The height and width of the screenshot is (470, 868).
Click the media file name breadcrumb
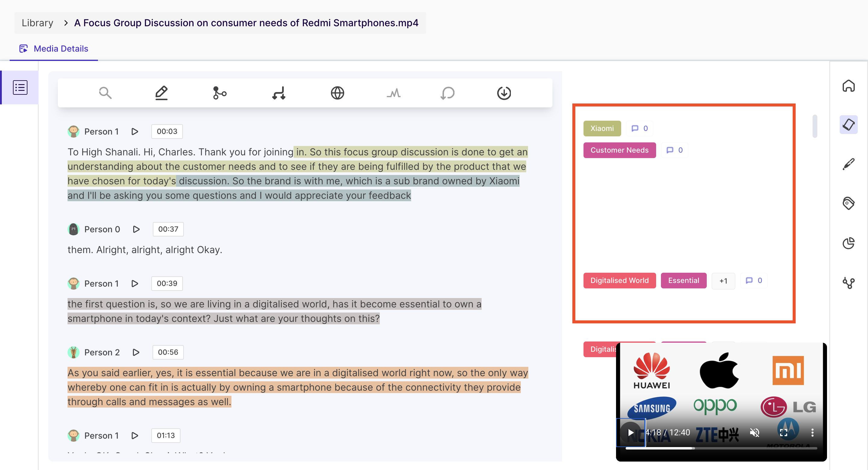246,23
